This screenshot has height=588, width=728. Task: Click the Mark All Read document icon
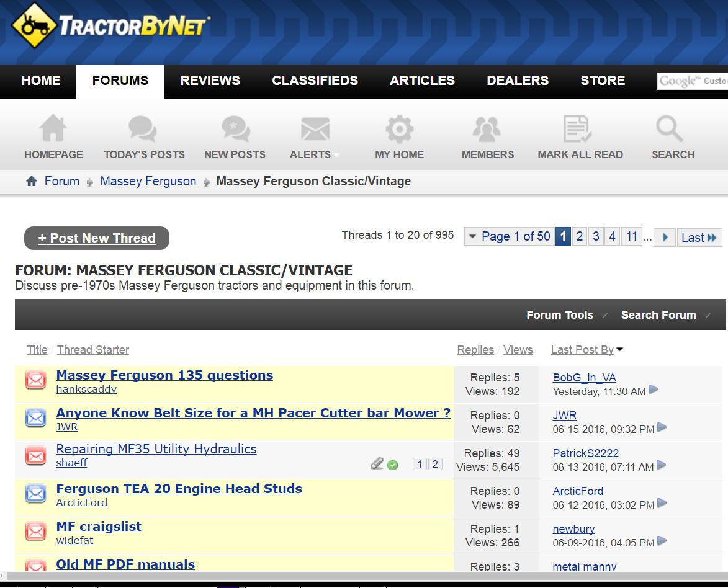click(577, 128)
